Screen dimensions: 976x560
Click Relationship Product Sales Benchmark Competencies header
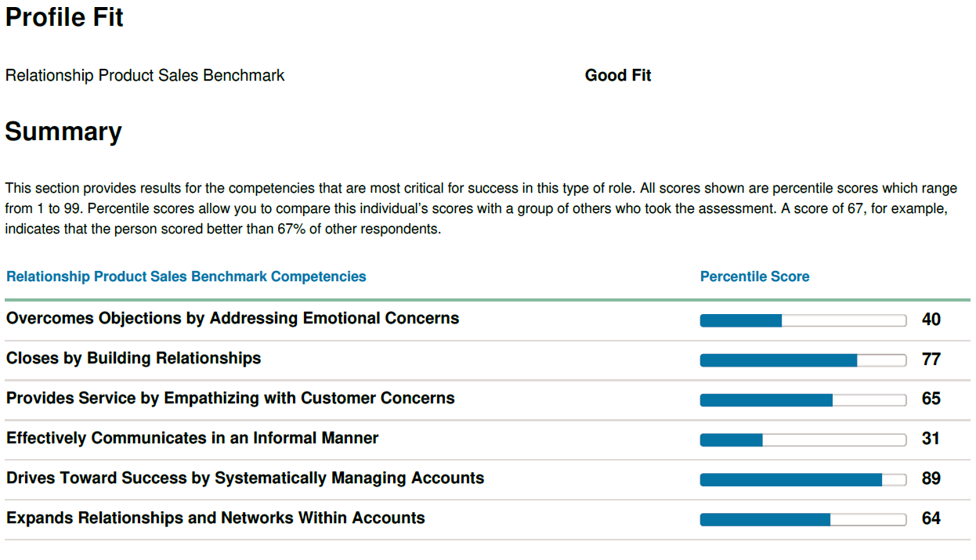(186, 276)
